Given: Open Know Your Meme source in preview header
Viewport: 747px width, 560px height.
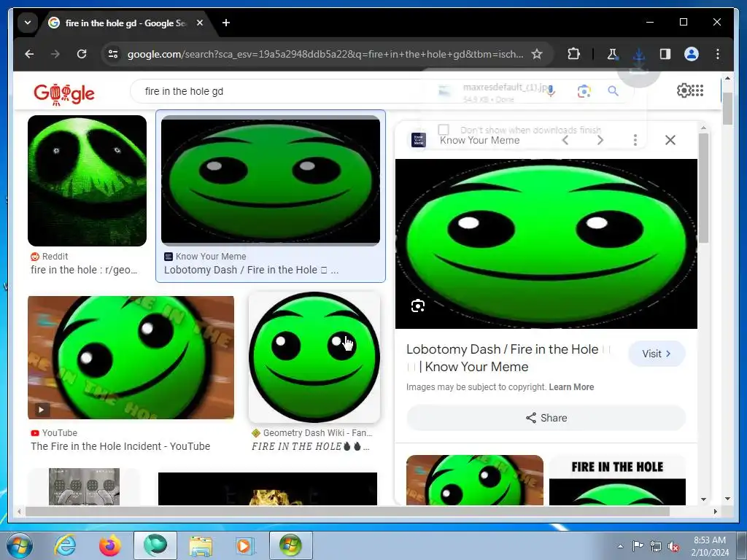Looking at the screenshot, I should coord(466,140).
